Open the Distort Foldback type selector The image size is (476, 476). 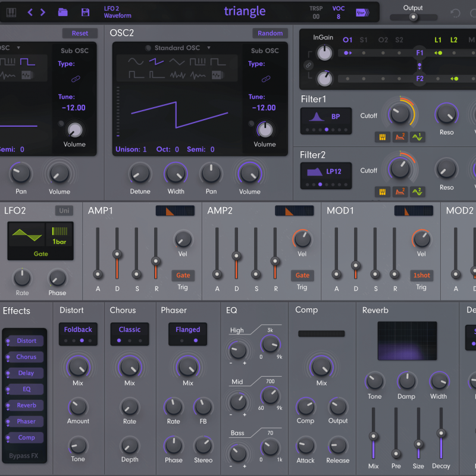pyautogui.click(x=78, y=330)
